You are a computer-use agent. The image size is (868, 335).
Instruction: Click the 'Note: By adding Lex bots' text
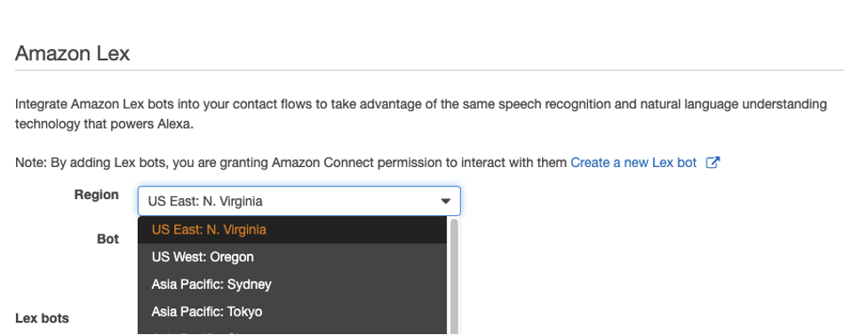pos(291,163)
